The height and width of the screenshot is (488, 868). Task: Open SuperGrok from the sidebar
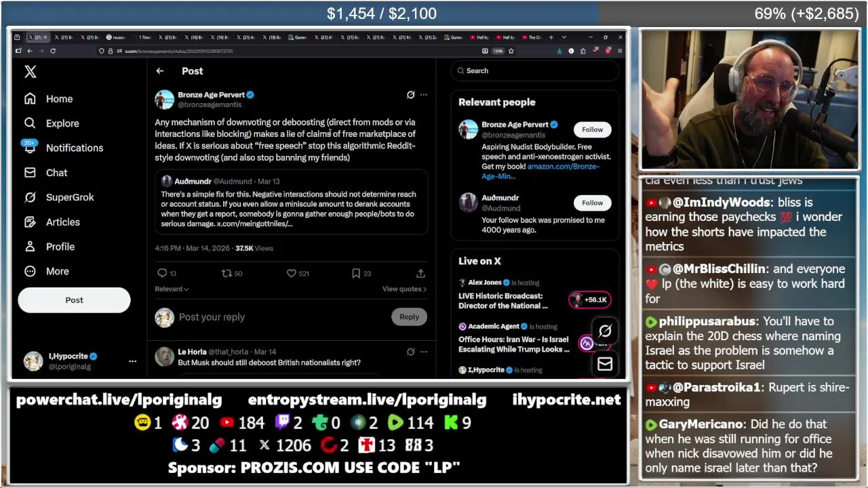58,197
